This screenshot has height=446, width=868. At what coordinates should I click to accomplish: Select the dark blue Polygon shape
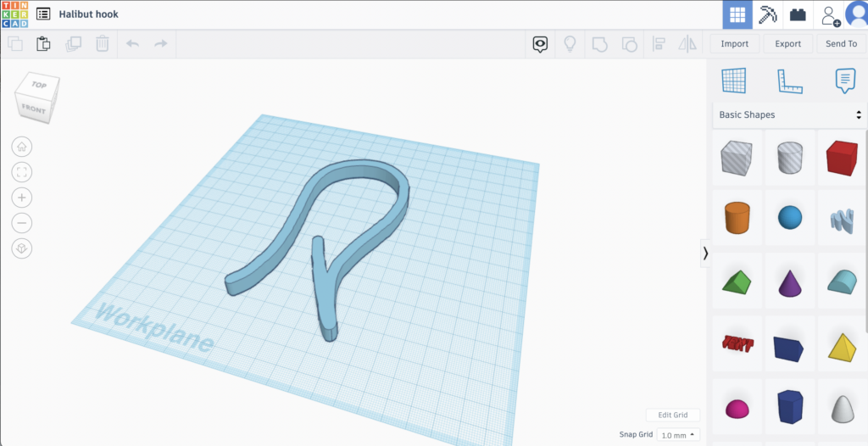tap(790, 407)
